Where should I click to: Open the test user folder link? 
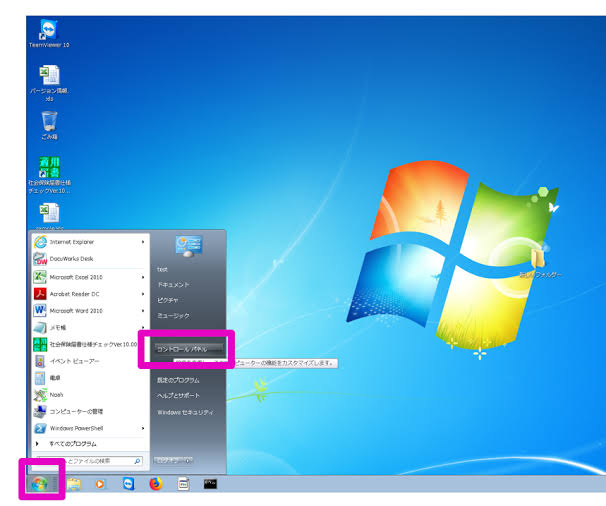click(162, 269)
